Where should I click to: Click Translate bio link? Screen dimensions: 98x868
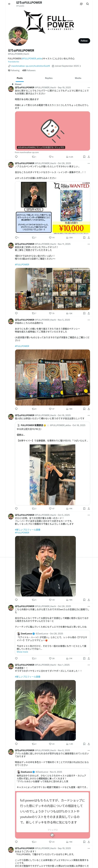point(14,62)
